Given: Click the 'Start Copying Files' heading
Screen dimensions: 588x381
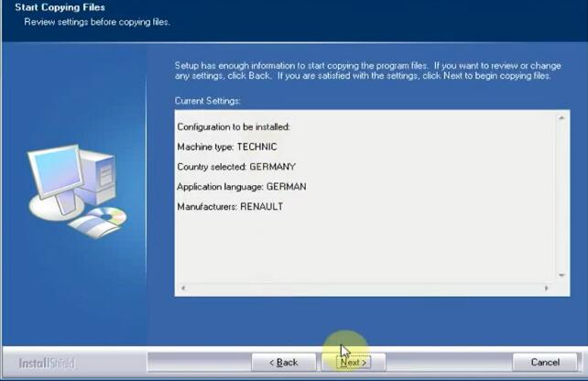Looking at the screenshot, I should [60, 7].
